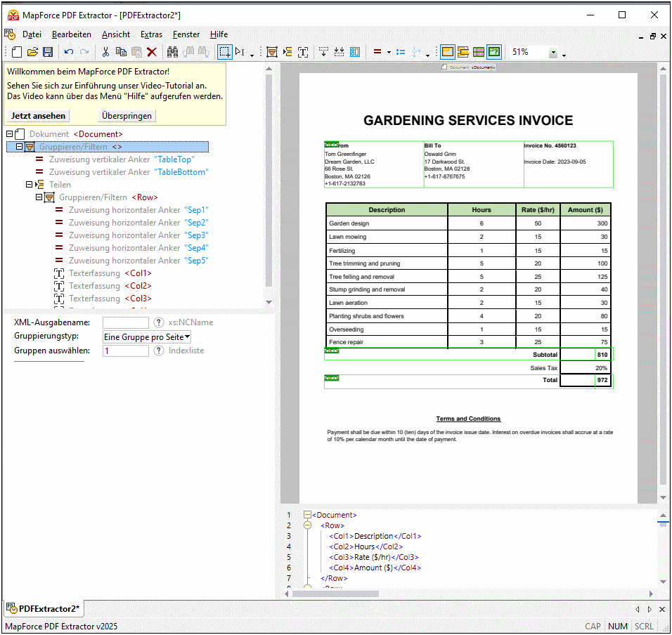Open the Fenster menu
672x635 pixels.
click(186, 34)
